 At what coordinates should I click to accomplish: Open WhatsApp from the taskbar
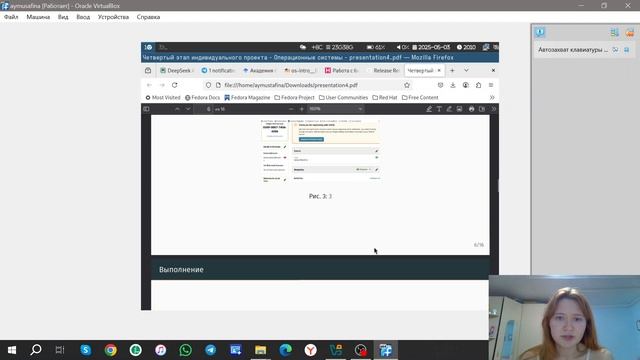pos(185,350)
